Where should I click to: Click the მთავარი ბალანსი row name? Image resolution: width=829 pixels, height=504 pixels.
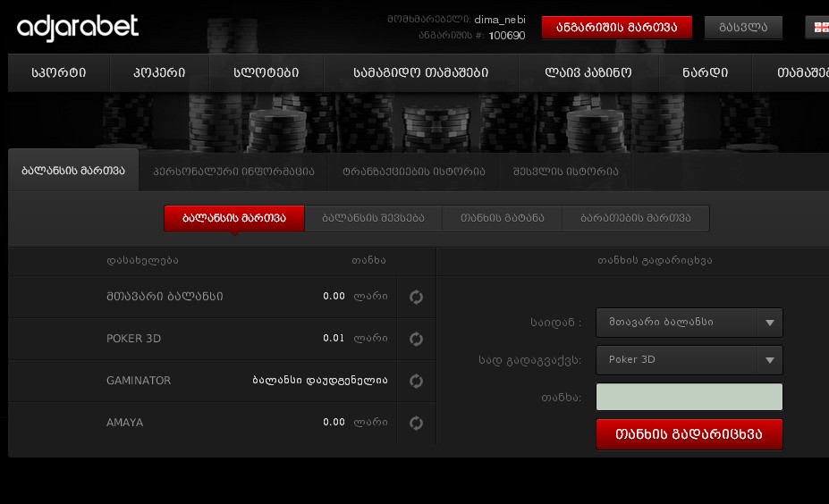pyautogui.click(x=165, y=297)
